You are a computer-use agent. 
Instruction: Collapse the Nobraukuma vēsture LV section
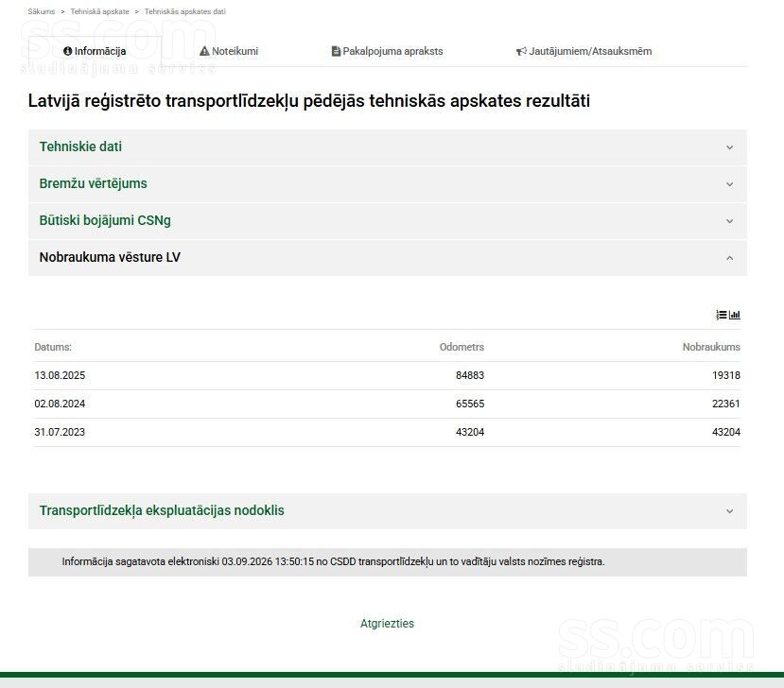pyautogui.click(x=388, y=257)
